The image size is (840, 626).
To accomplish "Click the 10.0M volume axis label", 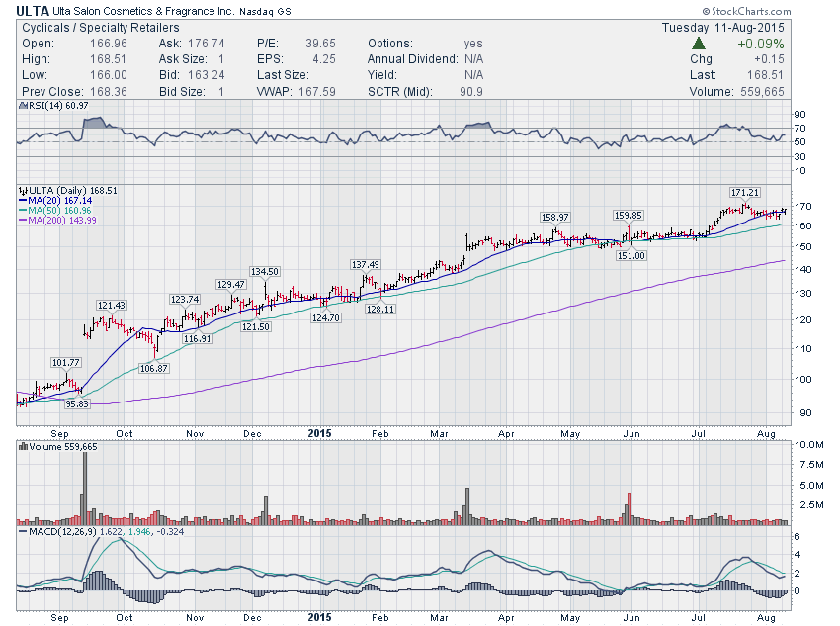I will 809,444.
